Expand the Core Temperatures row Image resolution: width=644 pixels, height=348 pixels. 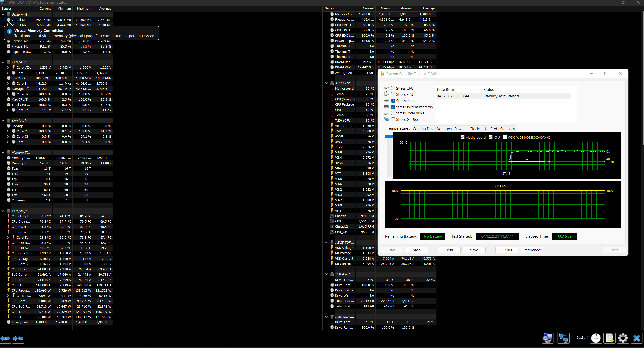pos(8,237)
